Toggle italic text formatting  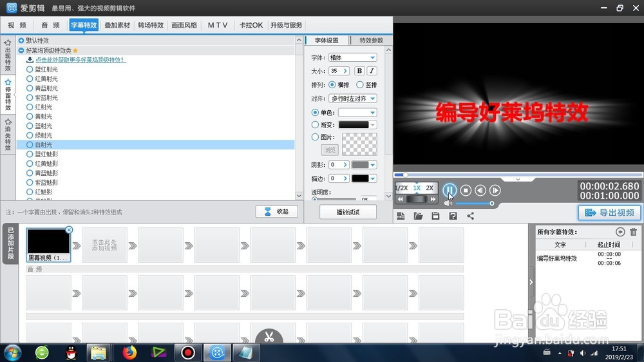tap(372, 71)
